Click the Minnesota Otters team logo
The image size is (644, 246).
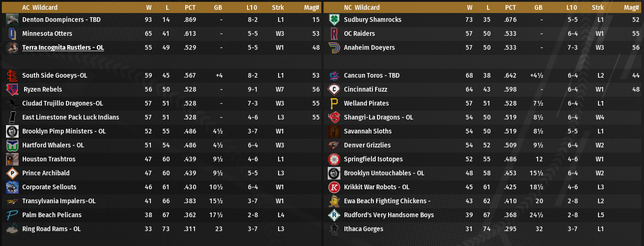13,33
